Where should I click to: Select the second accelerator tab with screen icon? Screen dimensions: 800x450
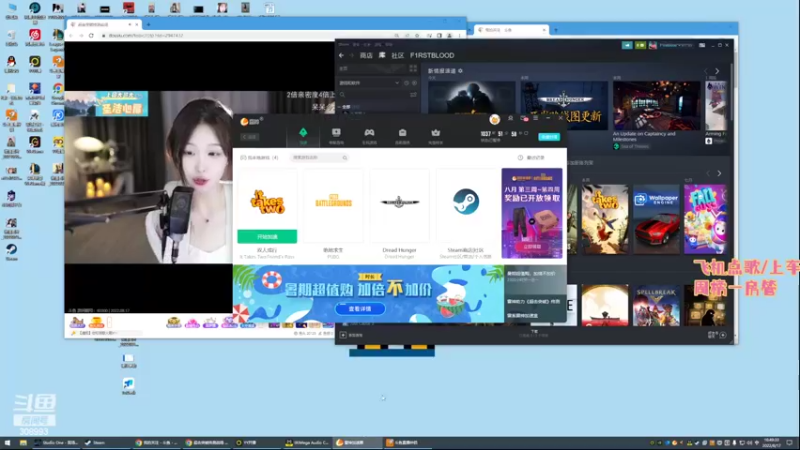pyautogui.click(x=336, y=136)
